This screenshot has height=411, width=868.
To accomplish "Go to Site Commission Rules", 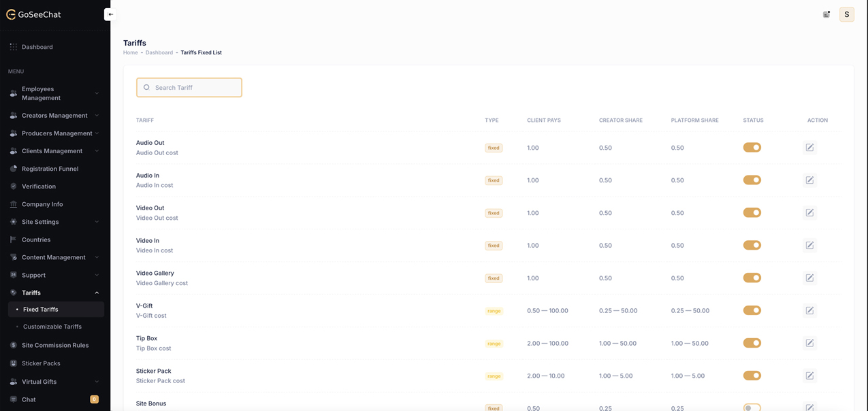I will coord(55,345).
